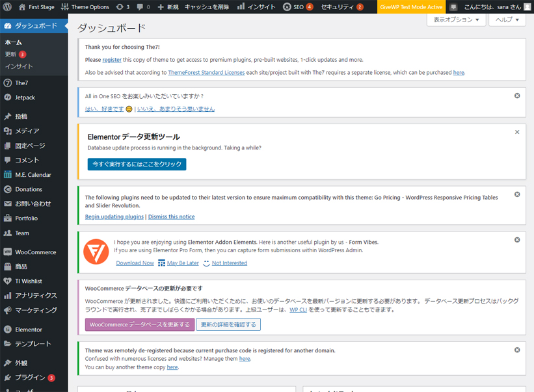Expand the ヘルプ dropdown tab
This screenshot has height=392, width=534.
(507, 20)
